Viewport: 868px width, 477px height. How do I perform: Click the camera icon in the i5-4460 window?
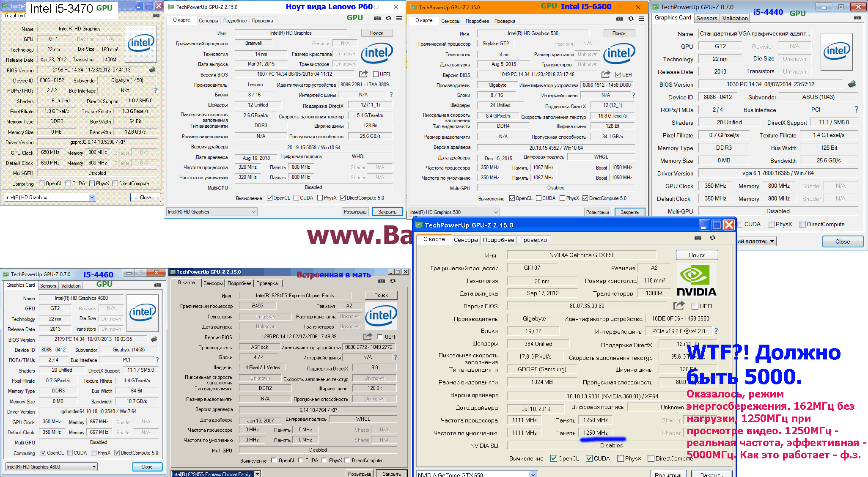point(158,285)
